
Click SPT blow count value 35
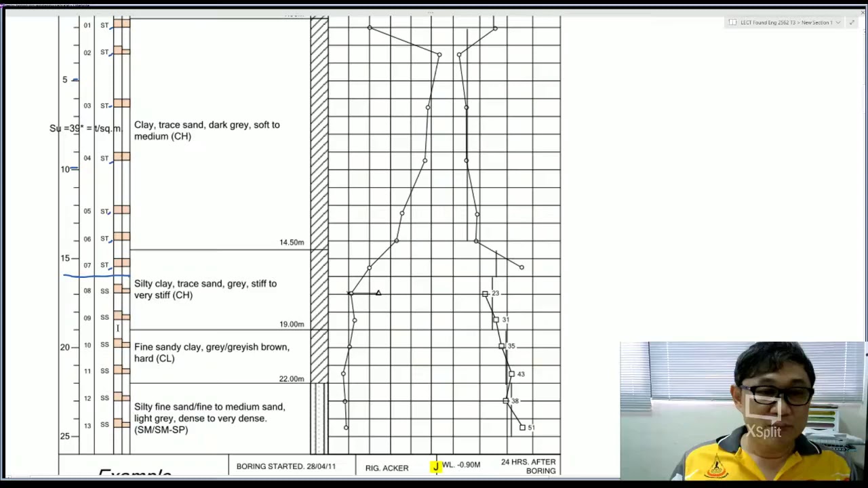tap(511, 346)
